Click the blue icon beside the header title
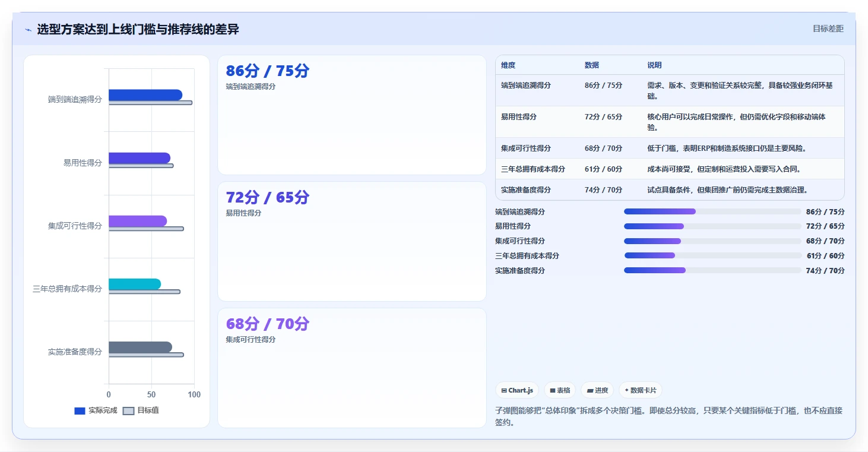 (28, 30)
